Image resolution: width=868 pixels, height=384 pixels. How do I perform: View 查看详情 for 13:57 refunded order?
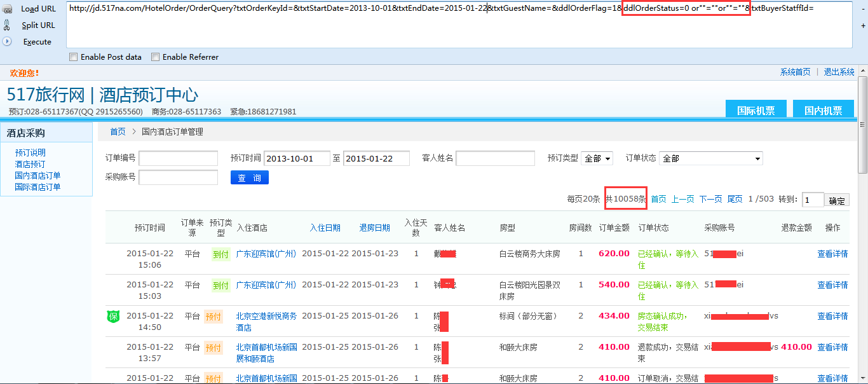tap(832, 346)
